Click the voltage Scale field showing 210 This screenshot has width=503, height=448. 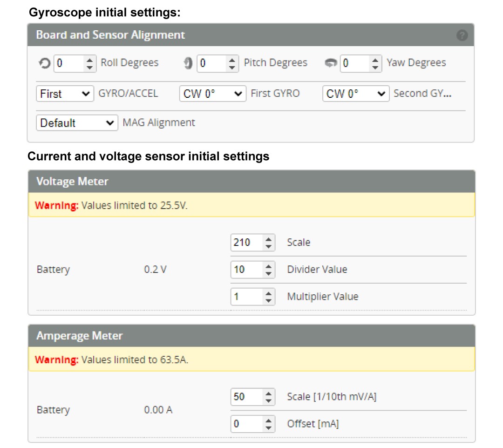(252, 243)
